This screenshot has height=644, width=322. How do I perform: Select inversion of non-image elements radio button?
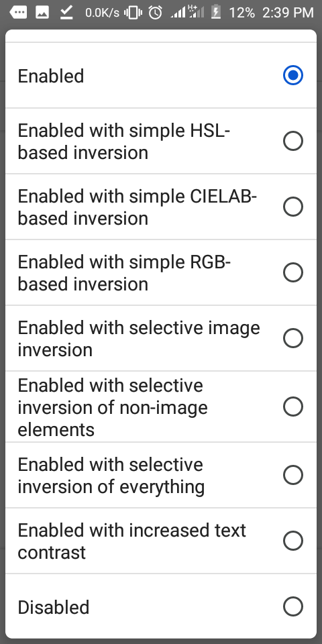[293, 407]
